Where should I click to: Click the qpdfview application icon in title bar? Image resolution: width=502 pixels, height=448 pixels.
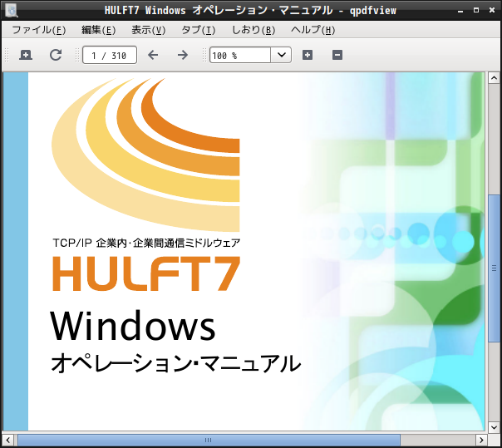(11, 10)
